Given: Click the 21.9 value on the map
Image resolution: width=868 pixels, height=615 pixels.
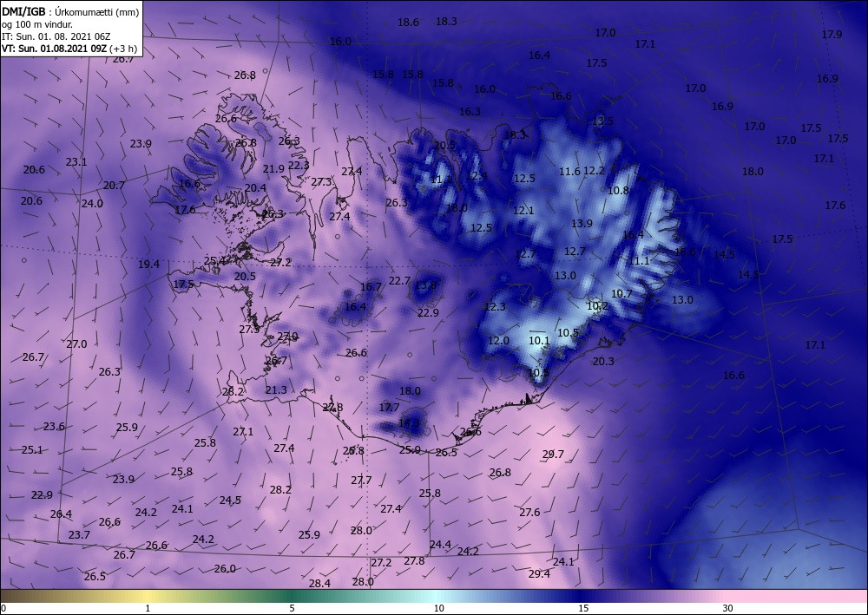Looking at the screenshot, I should [273, 168].
